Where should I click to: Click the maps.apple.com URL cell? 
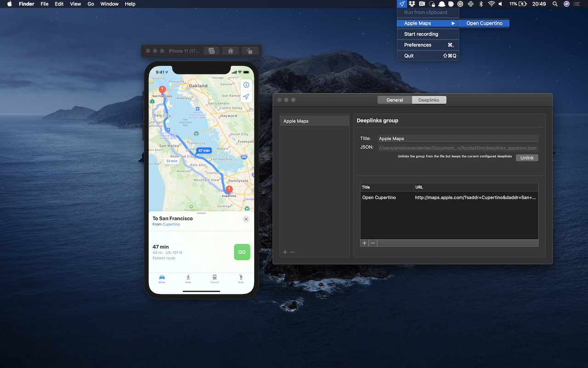[475, 197]
